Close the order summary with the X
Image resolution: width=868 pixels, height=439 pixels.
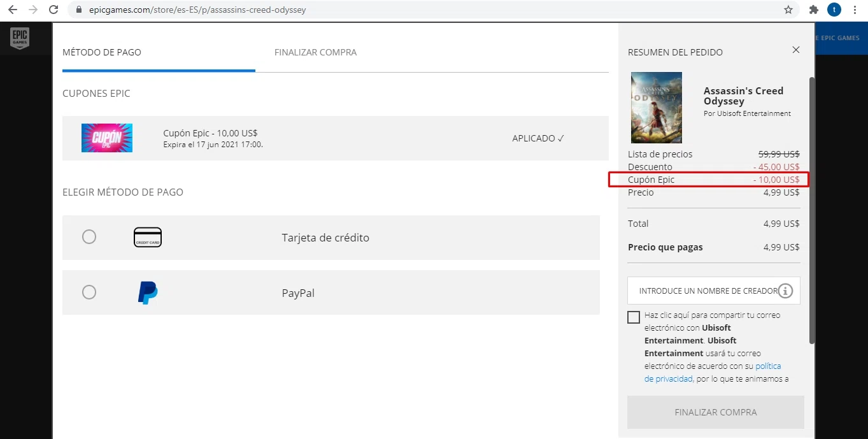click(796, 50)
